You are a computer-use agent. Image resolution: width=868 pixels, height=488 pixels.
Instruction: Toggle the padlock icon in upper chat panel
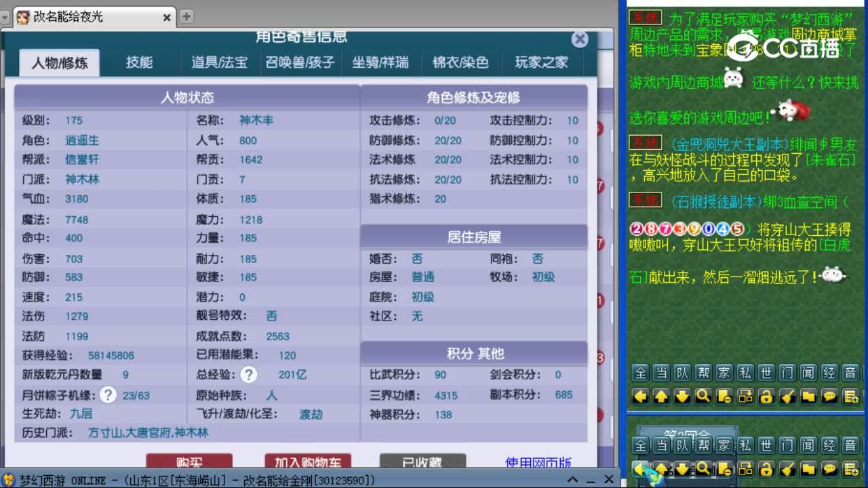pyautogui.click(x=766, y=396)
